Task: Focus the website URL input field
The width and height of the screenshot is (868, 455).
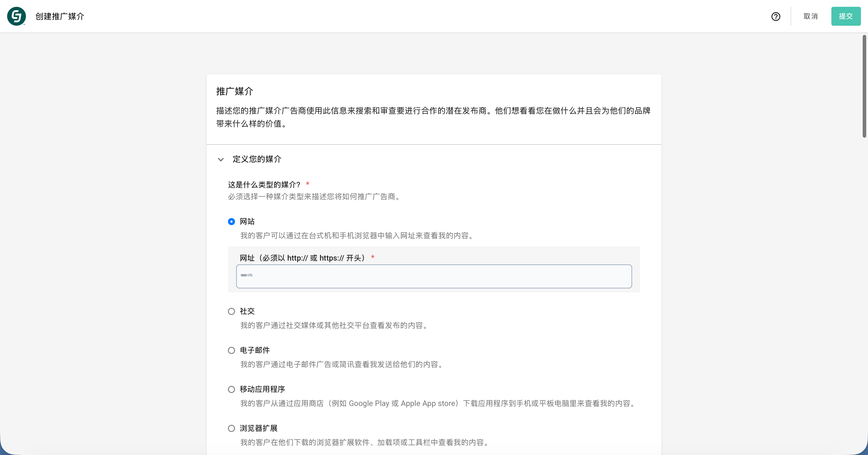Action: point(434,276)
